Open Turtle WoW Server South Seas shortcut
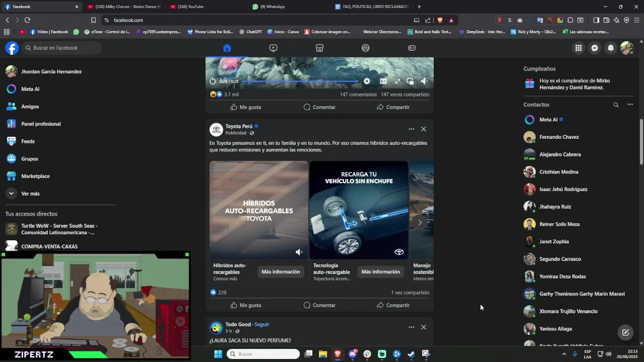 point(59,229)
